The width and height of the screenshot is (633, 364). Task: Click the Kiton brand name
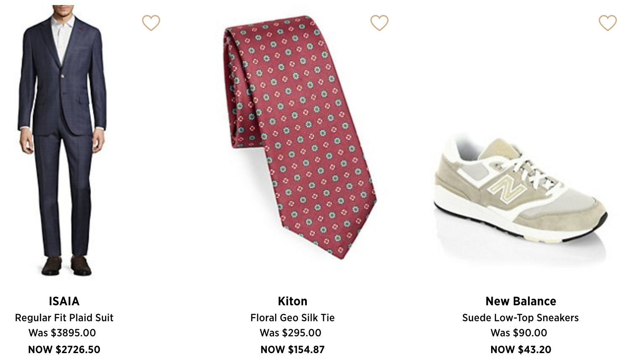click(293, 301)
